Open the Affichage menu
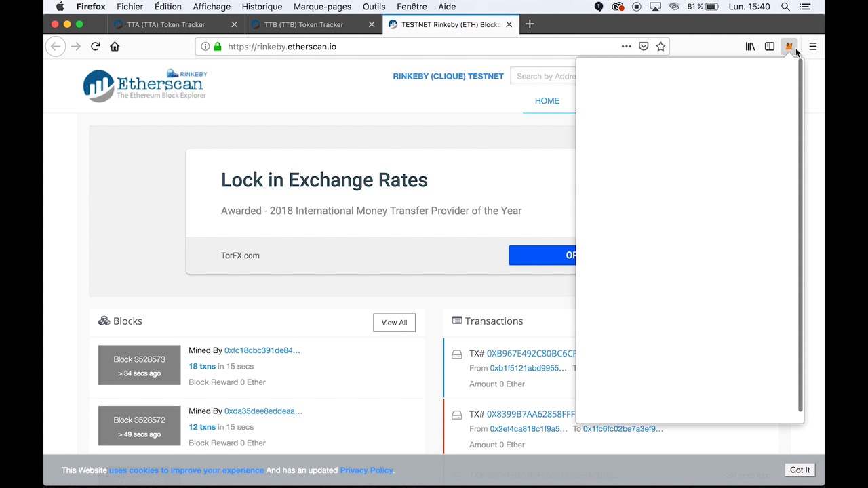The height and width of the screenshot is (488, 868). [212, 7]
